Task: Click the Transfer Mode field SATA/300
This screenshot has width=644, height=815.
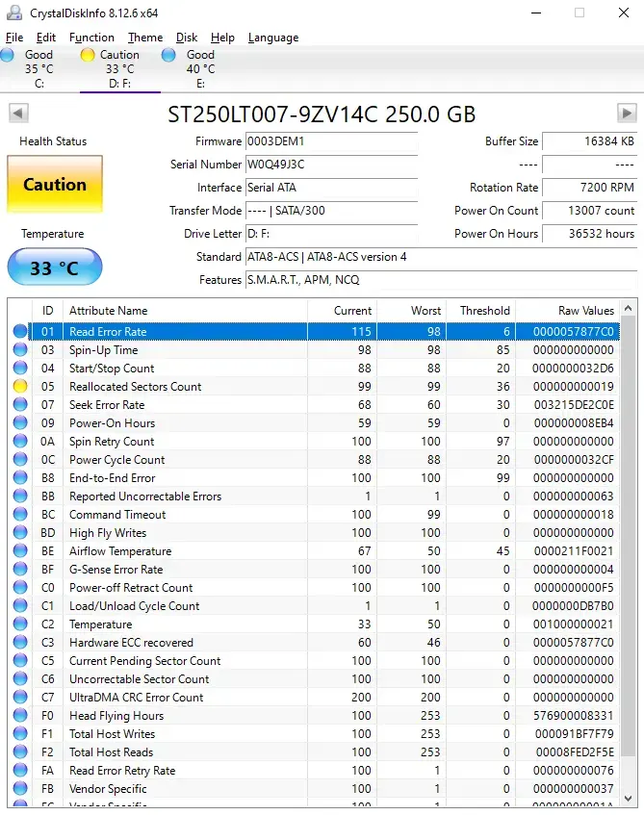Action: pos(331,211)
